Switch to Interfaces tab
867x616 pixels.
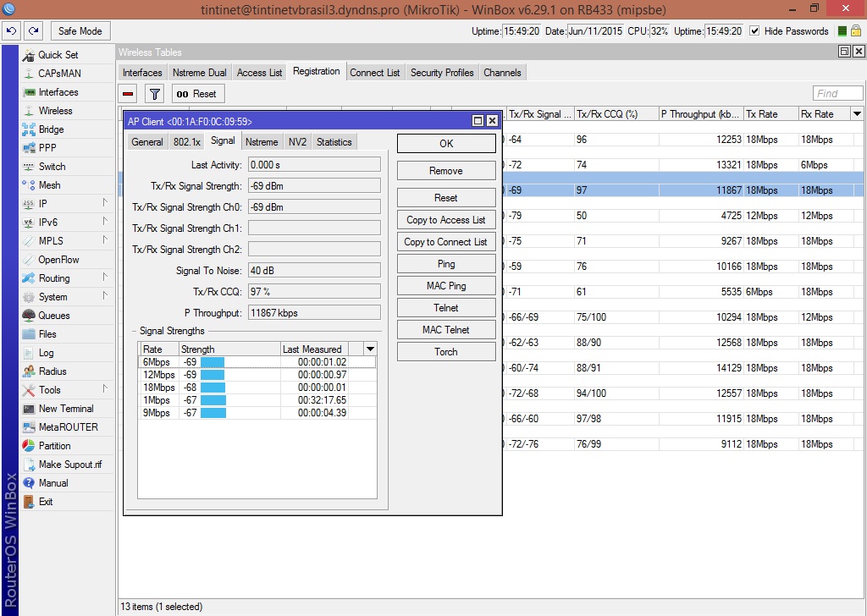[142, 73]
